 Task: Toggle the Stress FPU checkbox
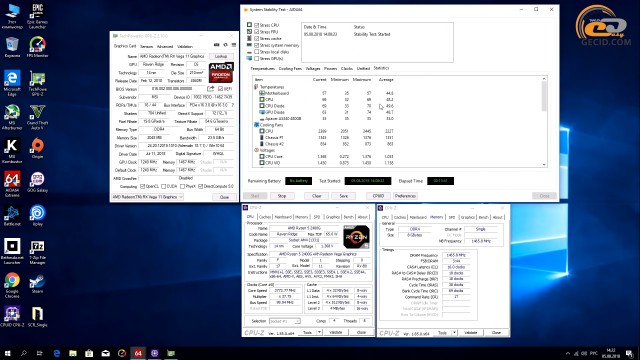point(257,31)
